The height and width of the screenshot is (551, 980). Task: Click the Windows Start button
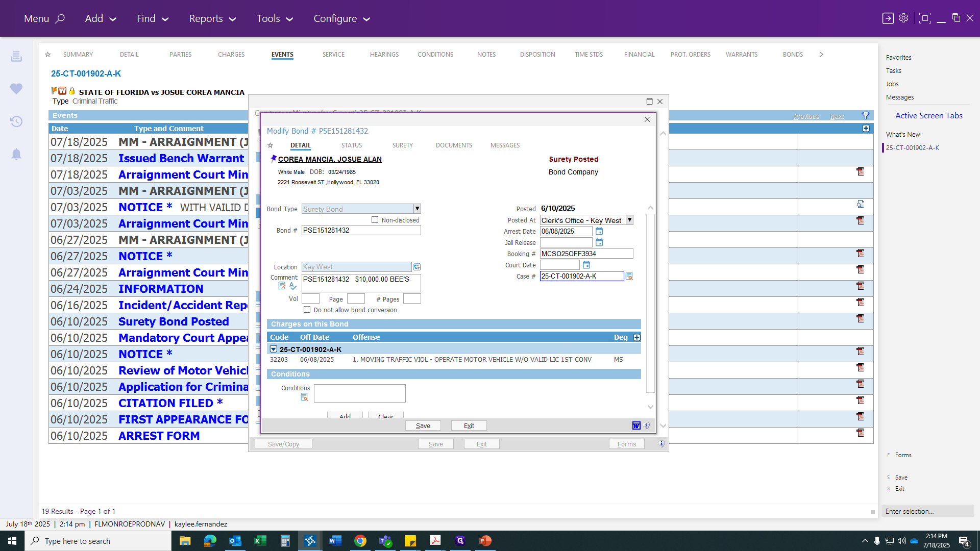pyautogui.click(x=12, y=541)
